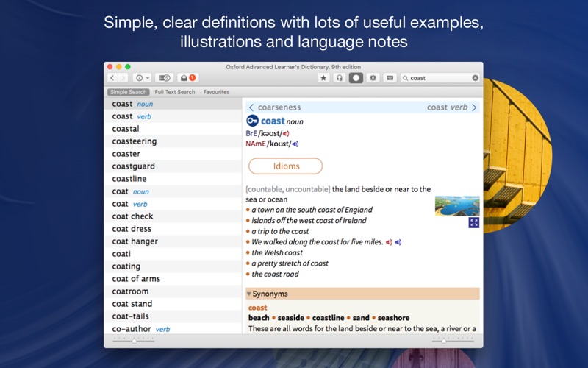Image resolution: width=588 pixels, height=368 pixels.
Task: Click the previous-entry chevron beside coarseness
Action: (x=251, y=107)
